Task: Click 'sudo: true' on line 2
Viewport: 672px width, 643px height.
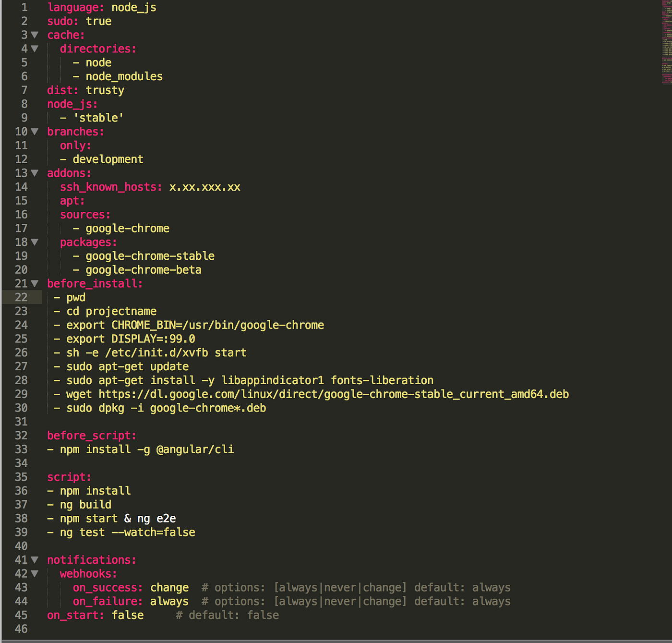Action: point(79,22)
